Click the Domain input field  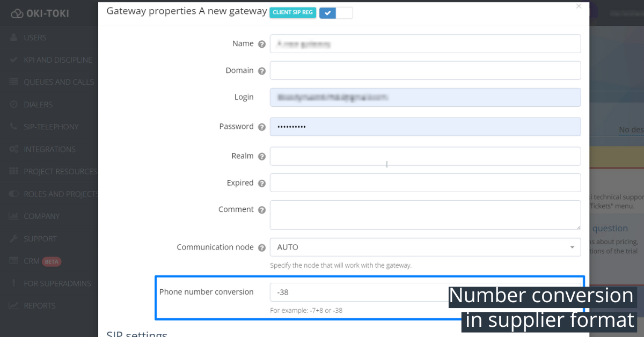pyautogui.click(x=425, y=70)
